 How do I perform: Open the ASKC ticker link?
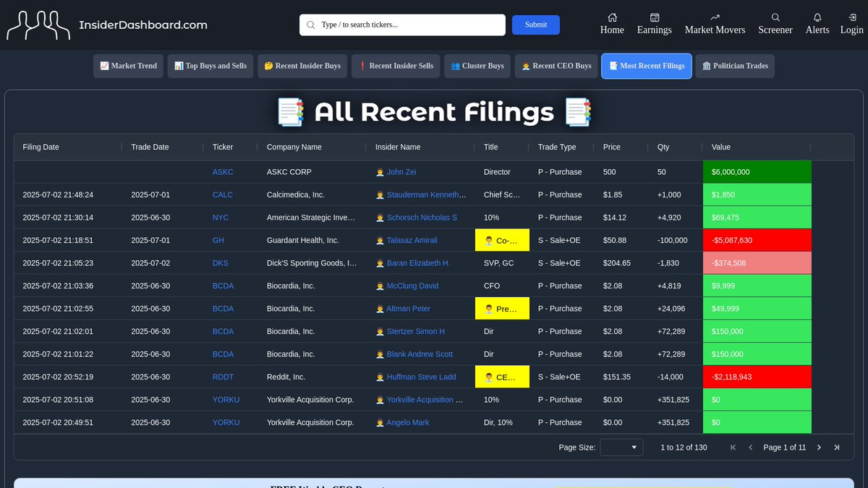click(223, 172)
